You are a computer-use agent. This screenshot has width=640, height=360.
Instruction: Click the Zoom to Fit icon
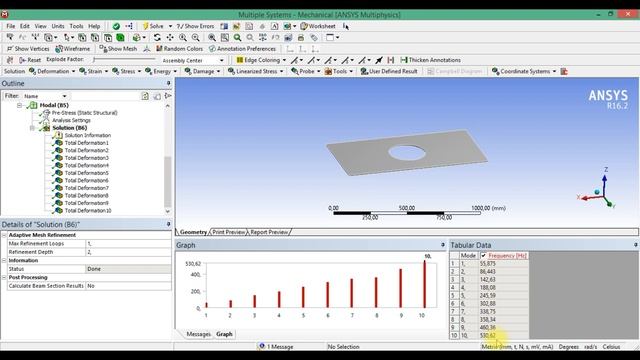(212, 38)
